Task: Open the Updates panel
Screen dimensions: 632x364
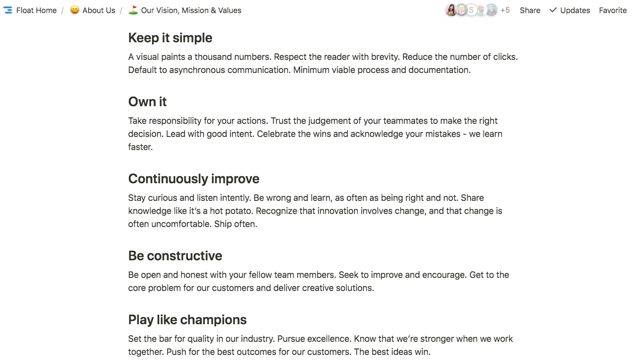Action: pos(575,10)
